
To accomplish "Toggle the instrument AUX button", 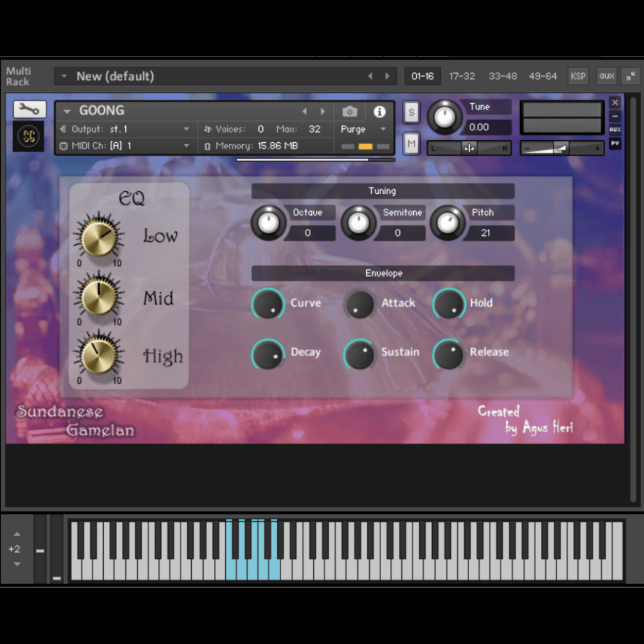I will pyautogui.click(x=615, y=130).
